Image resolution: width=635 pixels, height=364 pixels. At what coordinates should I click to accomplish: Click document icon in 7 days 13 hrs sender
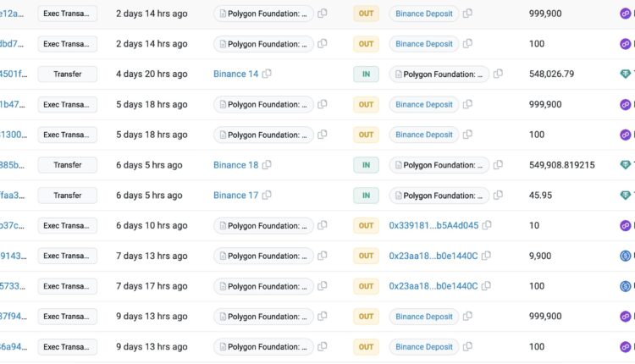pyautogui.click(x=224, y=256)
